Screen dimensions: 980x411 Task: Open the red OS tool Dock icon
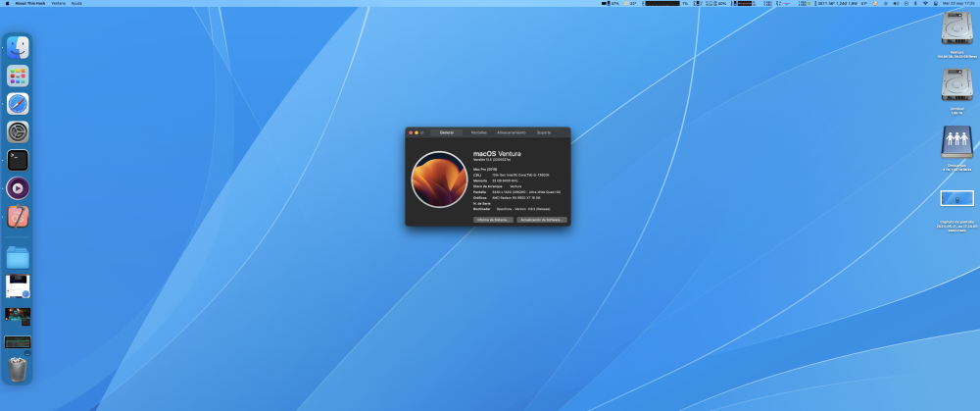pos(18,217)
